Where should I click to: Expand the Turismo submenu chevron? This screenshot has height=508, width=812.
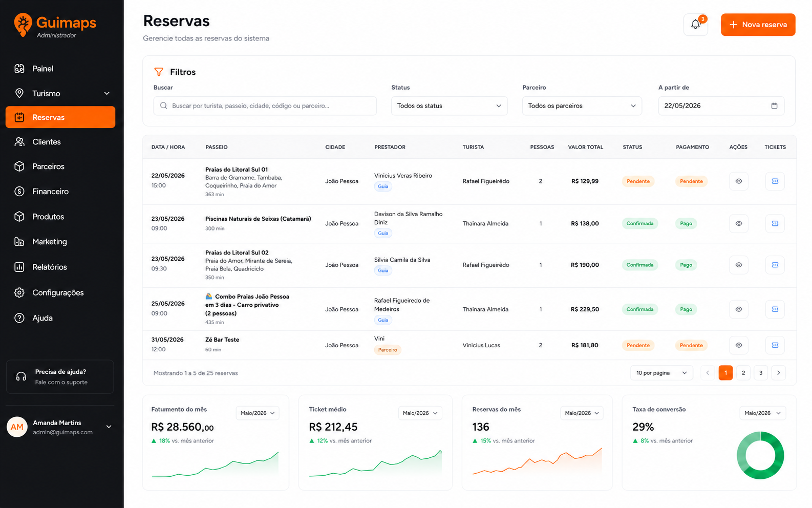point(107,93)
